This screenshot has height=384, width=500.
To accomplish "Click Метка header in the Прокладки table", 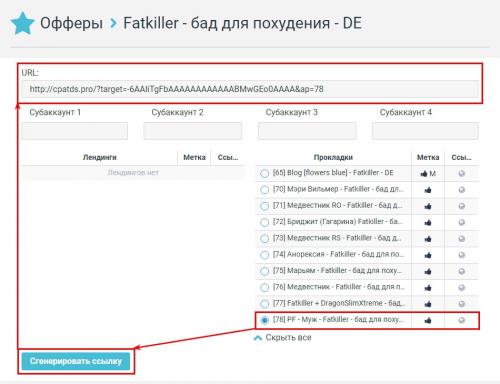I will (428, 157).
